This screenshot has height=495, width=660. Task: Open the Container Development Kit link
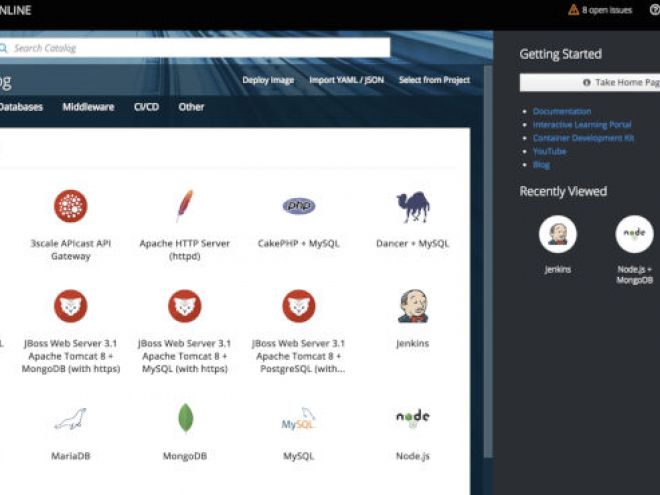(583, 138)
